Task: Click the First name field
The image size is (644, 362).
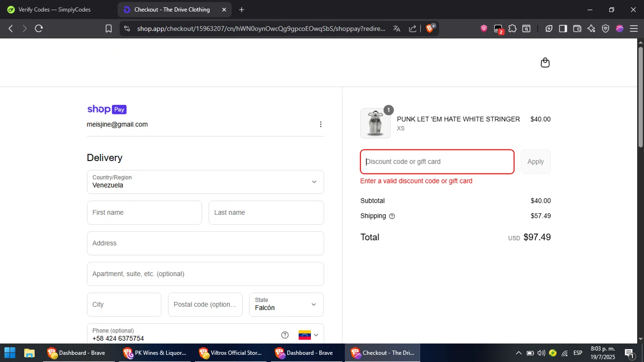Action: coord(144,213)
